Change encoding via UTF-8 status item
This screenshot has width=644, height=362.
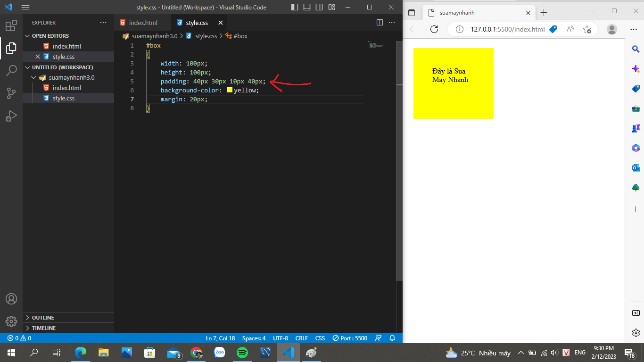(281, 338)
